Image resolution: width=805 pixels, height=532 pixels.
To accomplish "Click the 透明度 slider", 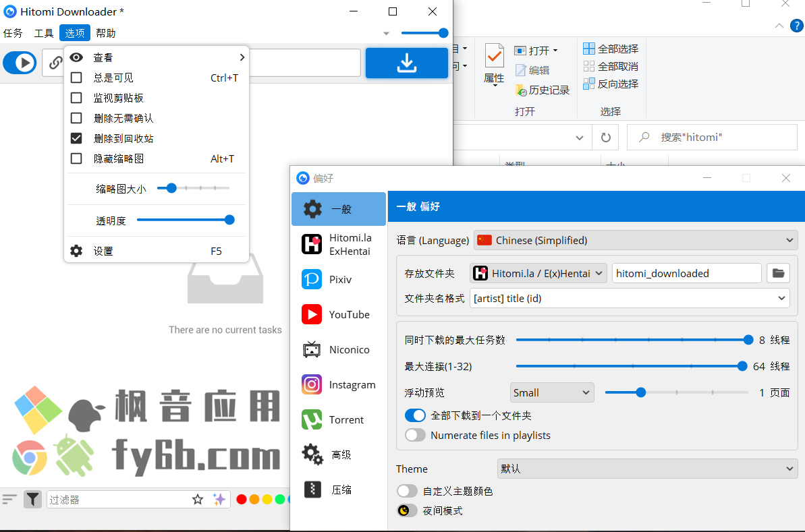I will 186,220.
